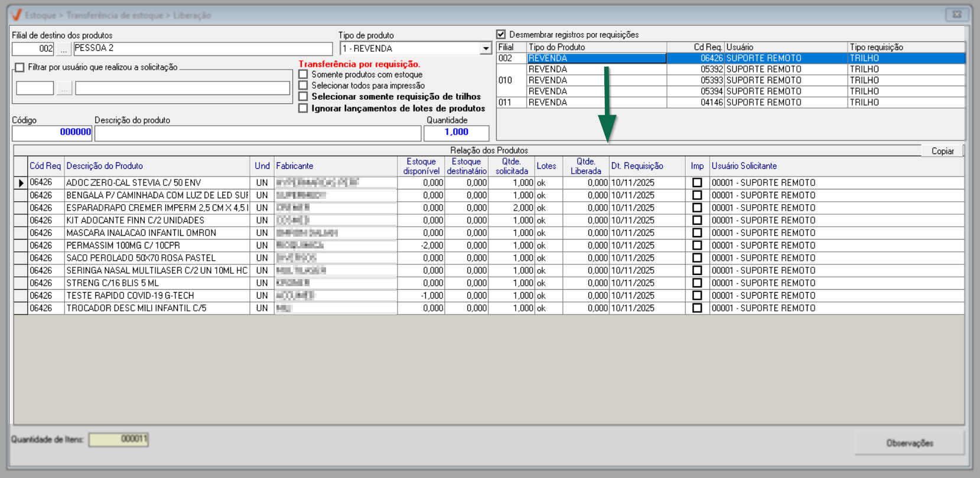The width and height of the screenshot is (980, 478).
Task: Expand the Tipo de produto dropdown
Action: (486, 49)
